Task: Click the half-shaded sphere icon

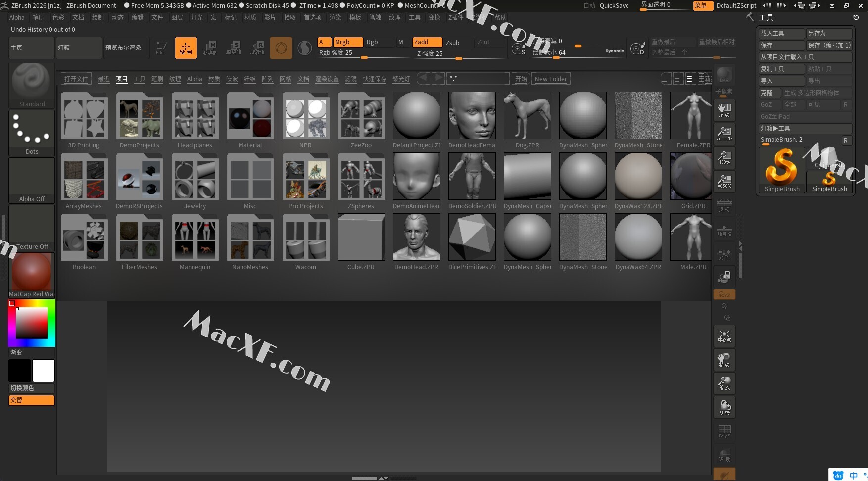Action: [305, 48]
